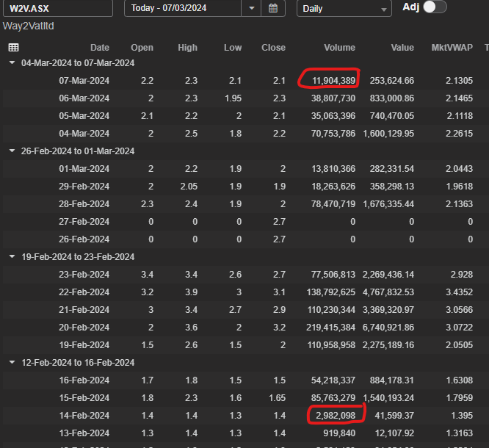Screen dimensions: 489x448
Task: Select the 16-Feb-2024 date cell
Action: tap(84, 380)
